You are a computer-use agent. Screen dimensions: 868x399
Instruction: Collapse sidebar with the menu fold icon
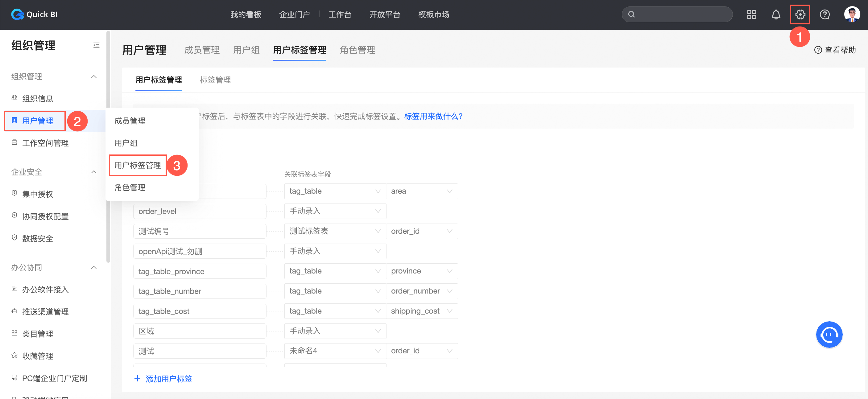96,45
